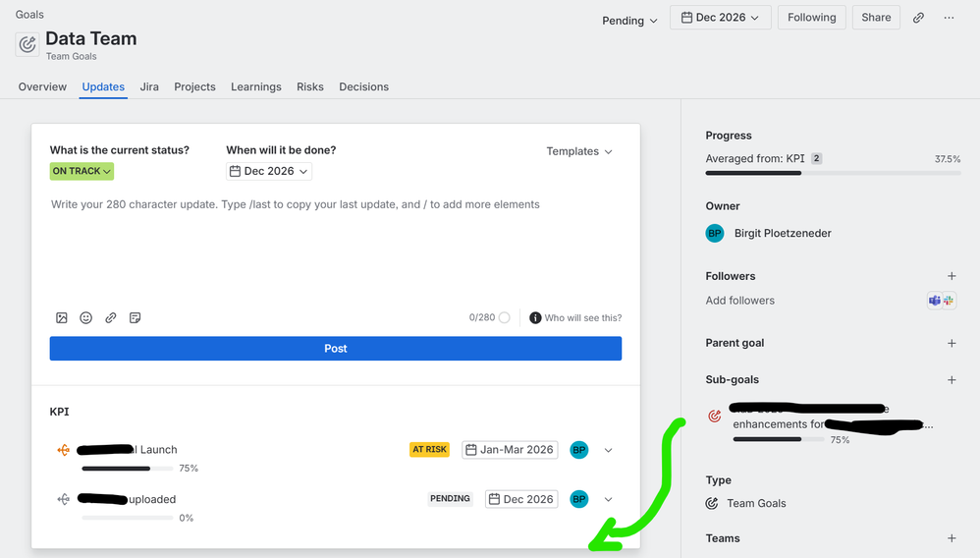Click 'Who will see this?' link
This screenshot has height=558, width=980.
583,317
